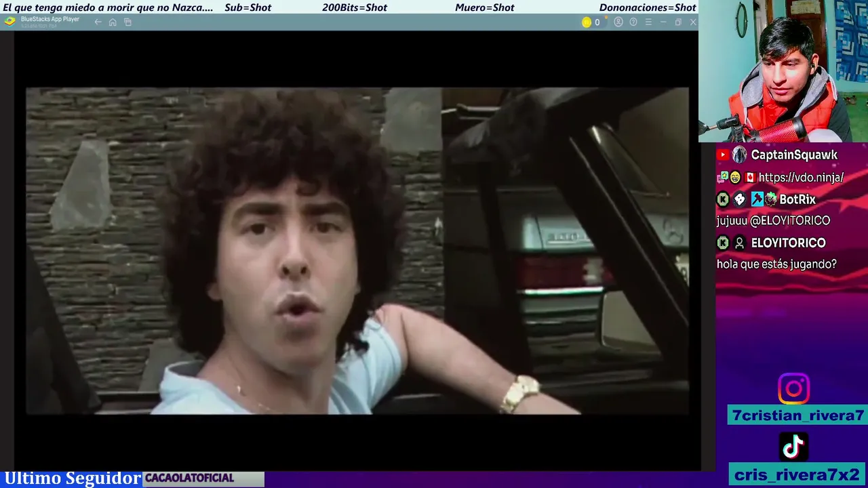868x488 pixels.
Task: Click the TikTok logo icon
Action: (x=793, y=447)
